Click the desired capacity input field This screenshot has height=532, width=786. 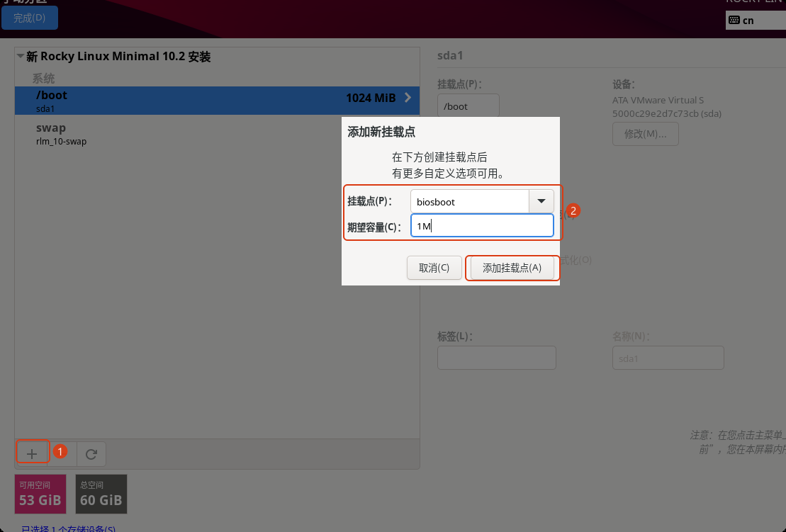[482, 226]
